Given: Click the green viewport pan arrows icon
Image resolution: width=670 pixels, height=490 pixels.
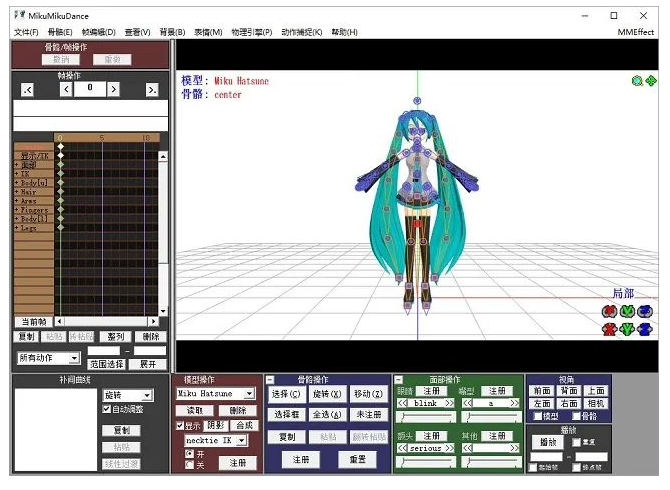Looking at the screenshot, I should [x=650, y=81].
